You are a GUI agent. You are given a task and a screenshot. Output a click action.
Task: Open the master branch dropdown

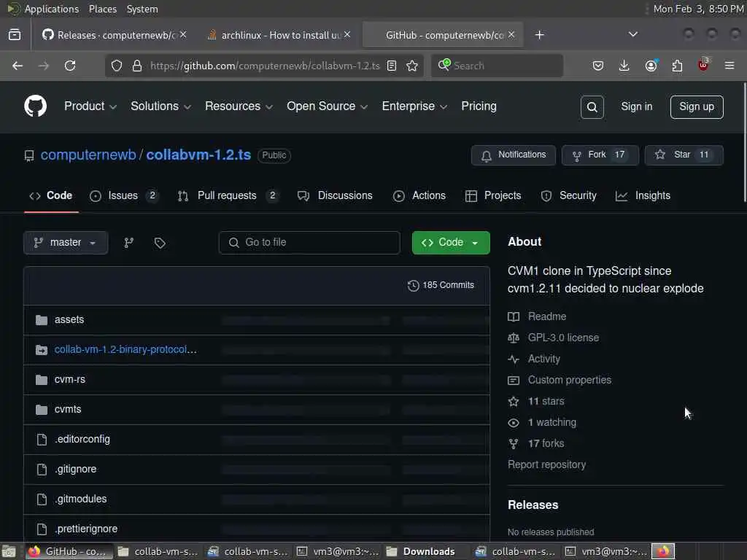tap(66, 243)
